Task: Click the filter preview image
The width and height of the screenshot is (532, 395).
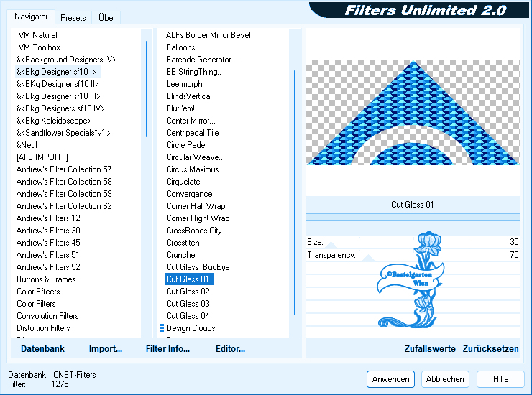Action: 413,112
